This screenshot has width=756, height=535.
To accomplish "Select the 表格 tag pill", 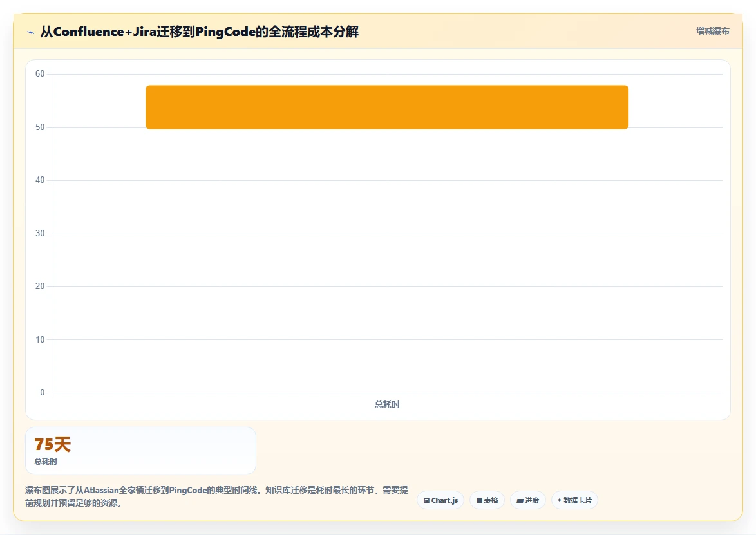I will [487, 500].
